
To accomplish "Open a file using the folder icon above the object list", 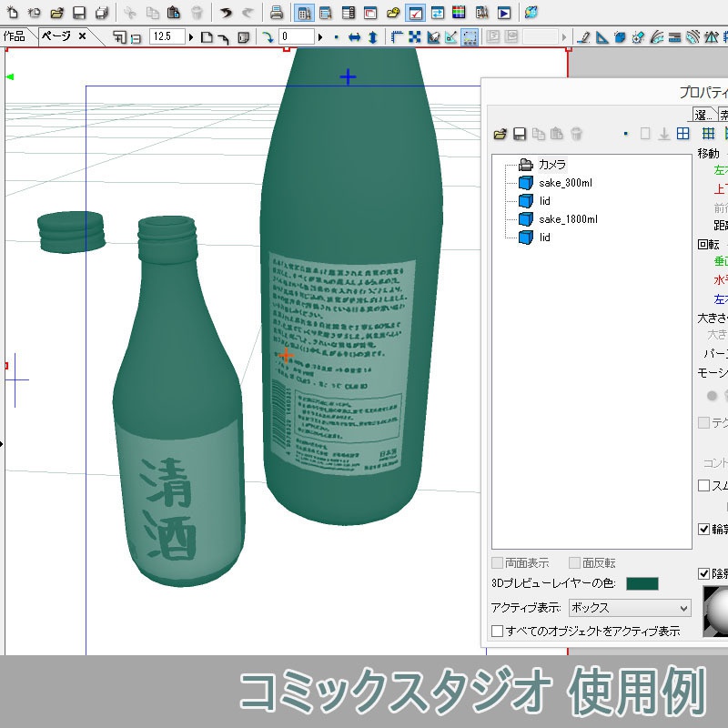I will [x=500, y=135].
